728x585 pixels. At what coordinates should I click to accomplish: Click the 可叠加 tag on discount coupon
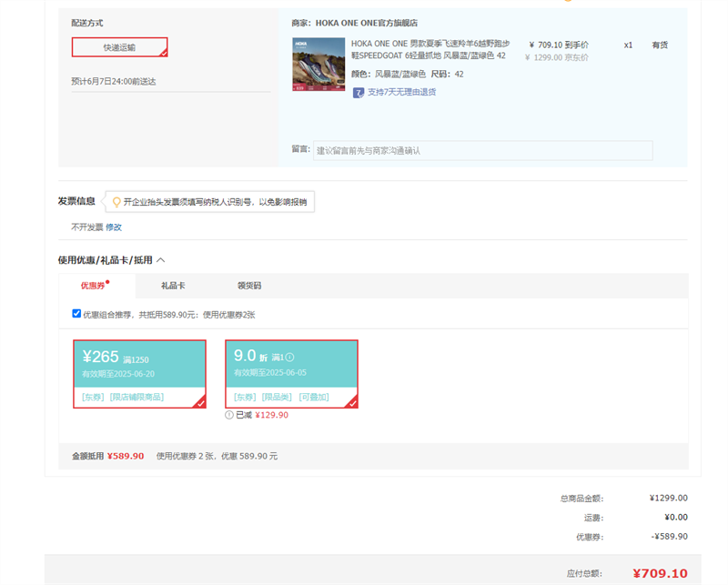314,398
